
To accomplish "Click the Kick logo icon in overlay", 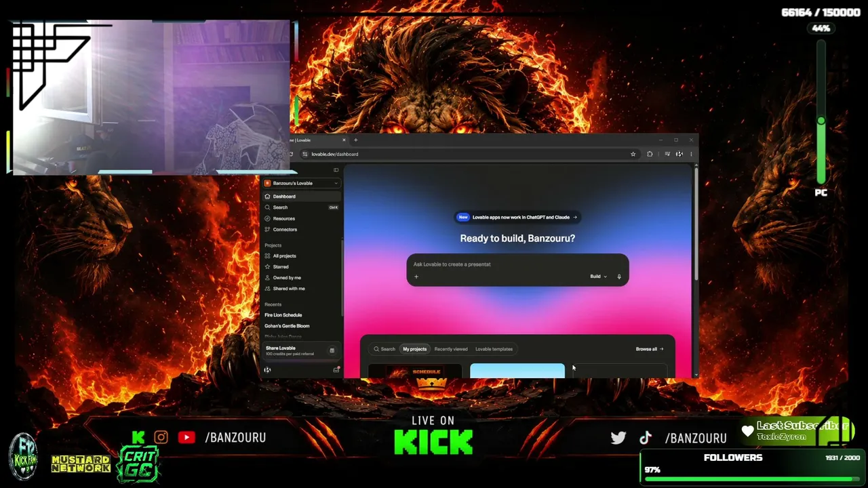I will coord(138,438).
